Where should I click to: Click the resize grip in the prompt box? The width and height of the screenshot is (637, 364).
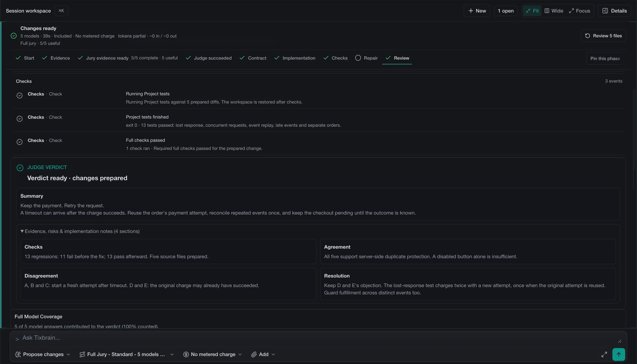point(619,341)
